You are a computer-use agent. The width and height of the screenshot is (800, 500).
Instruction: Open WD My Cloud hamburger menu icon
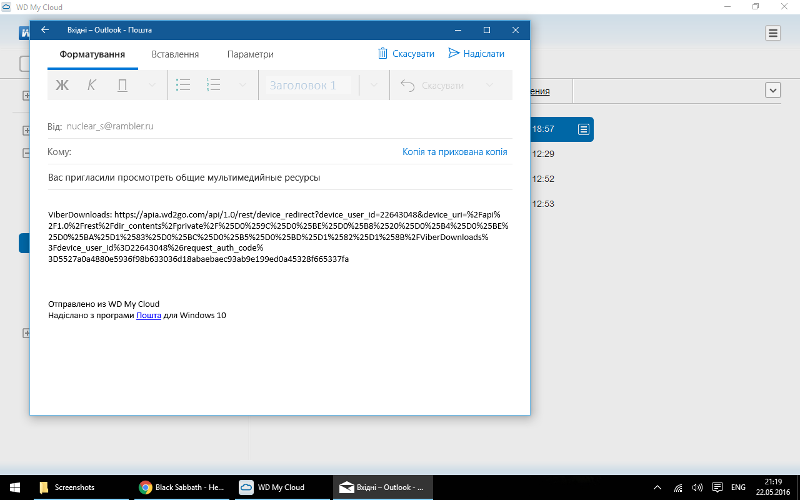coord(773,33)
